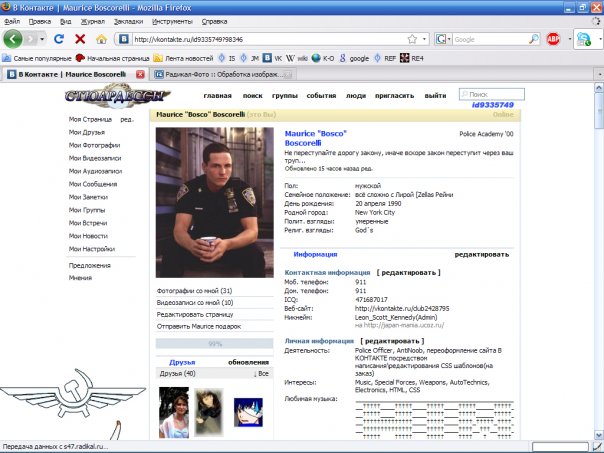Image resolution: width=604 pixels, height=453 pixels.
Task: Open the обновления tab in friends block
Action: [x=248, y=362]
